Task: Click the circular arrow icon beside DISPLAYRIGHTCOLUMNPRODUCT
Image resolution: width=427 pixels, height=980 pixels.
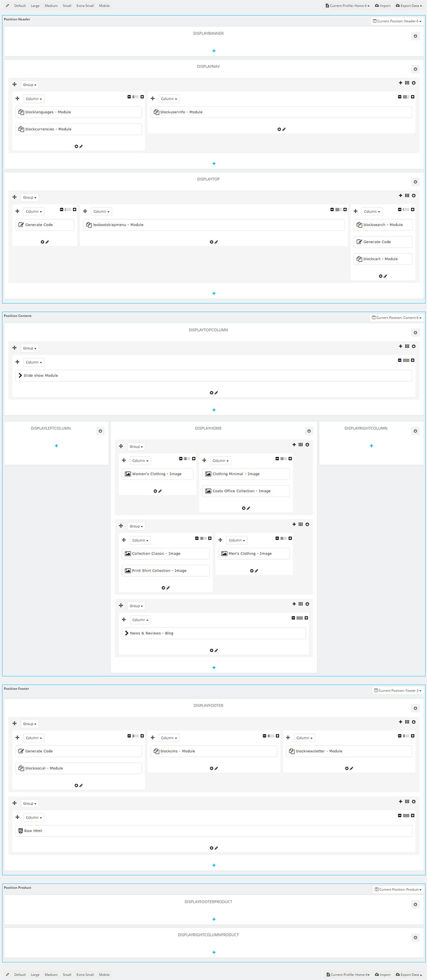Action: pyautogui.click(x=415, y=937)
